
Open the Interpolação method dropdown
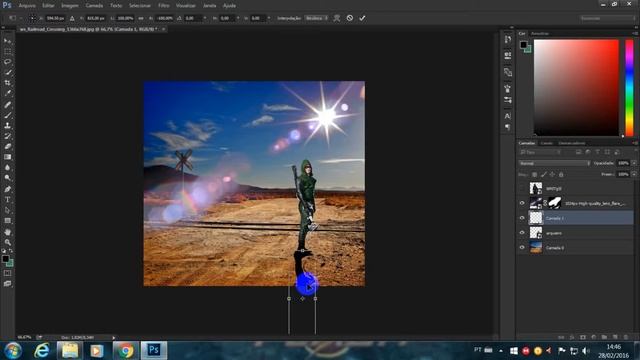[x=316, y=18]
